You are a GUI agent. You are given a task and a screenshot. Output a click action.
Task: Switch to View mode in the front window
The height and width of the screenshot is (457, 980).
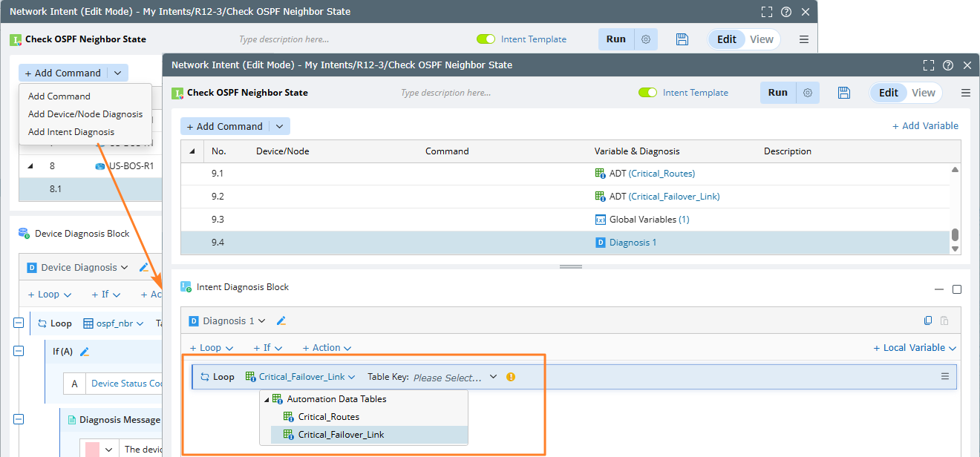coord(924,93)
